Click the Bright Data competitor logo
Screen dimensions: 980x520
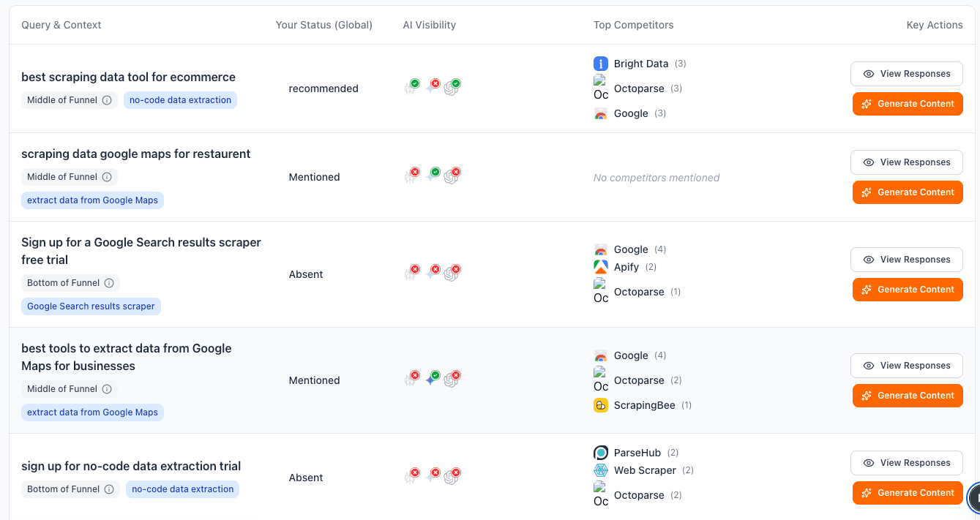600,64
